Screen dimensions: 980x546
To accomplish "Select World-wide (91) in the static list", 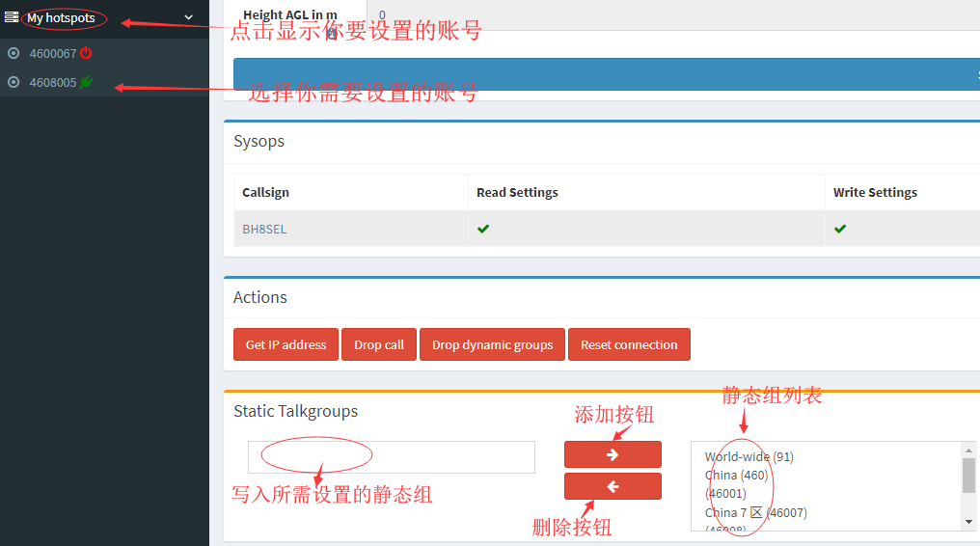I will pyautogui.click(x=749, y=457).
